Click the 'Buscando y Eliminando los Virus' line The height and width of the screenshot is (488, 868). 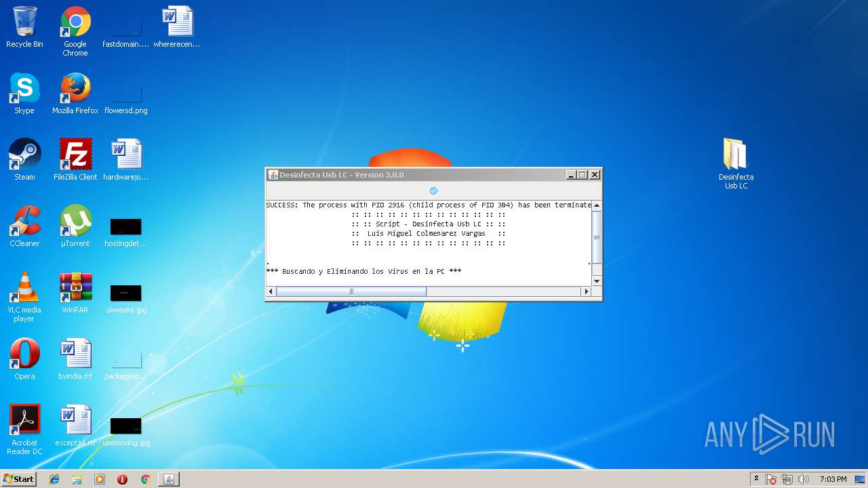[x=363, y=271]
